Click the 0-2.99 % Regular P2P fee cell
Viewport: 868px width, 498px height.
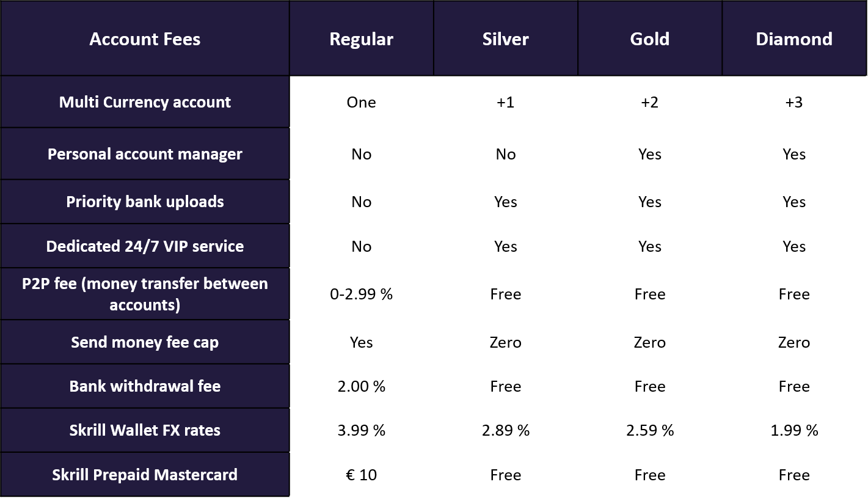(x=361, y=294)
